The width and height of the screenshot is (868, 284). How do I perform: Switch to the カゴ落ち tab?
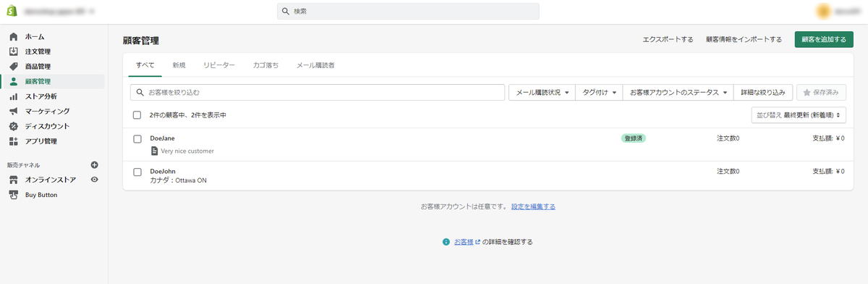[x=265, y=65]
